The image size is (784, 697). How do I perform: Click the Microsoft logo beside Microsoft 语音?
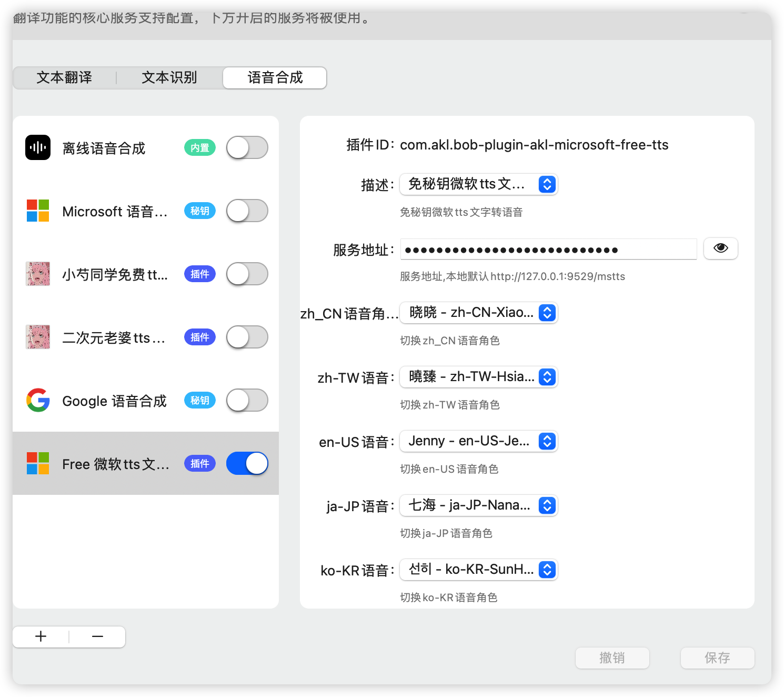coord(38,211)
